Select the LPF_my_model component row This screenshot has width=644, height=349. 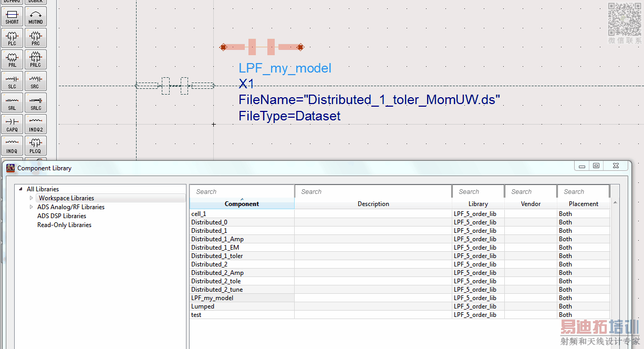[x=212, y=298]
